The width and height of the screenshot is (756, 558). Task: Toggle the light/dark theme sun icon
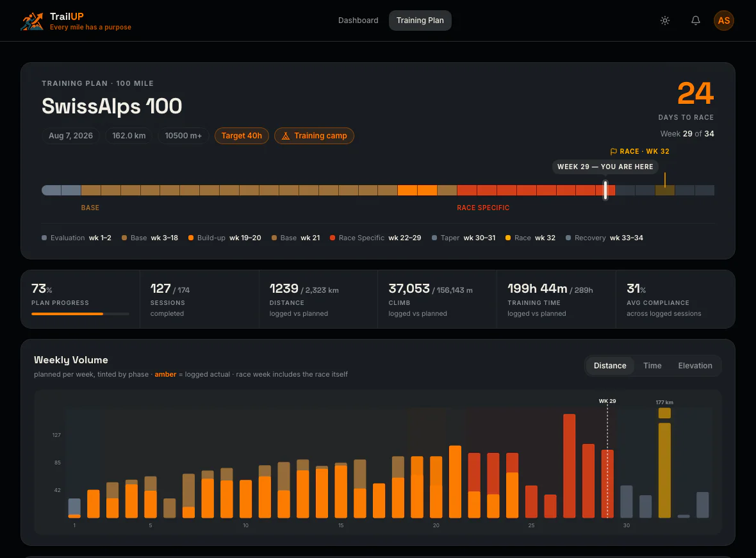(665, 21)
